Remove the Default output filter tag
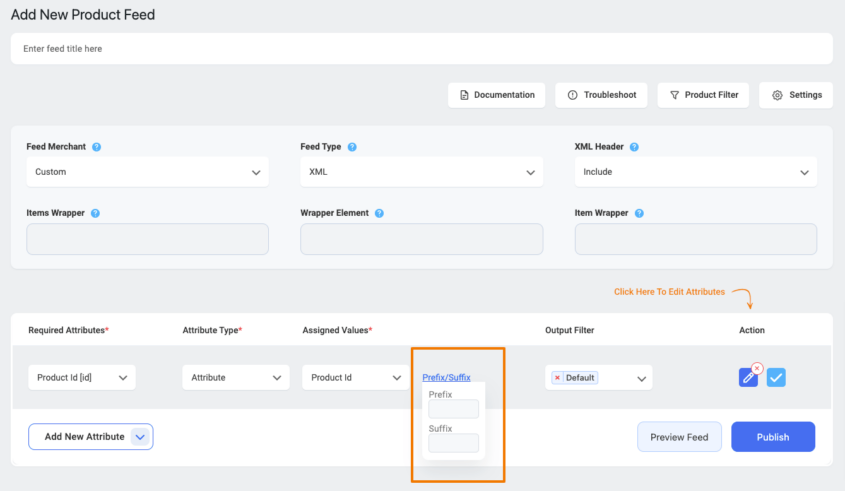Viewport: 845px width, 491px height. [557, 378]
